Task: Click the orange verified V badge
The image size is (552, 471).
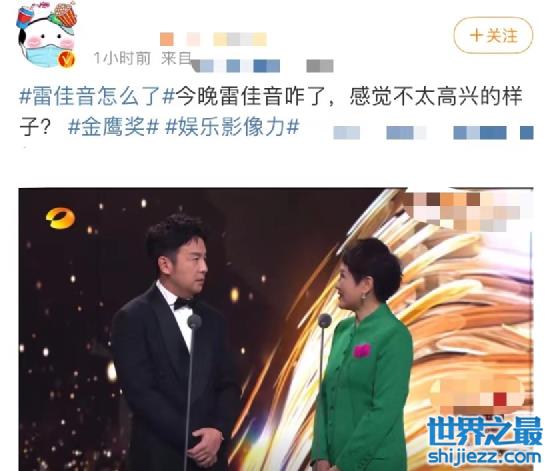Action: click(x=67, y=59)
